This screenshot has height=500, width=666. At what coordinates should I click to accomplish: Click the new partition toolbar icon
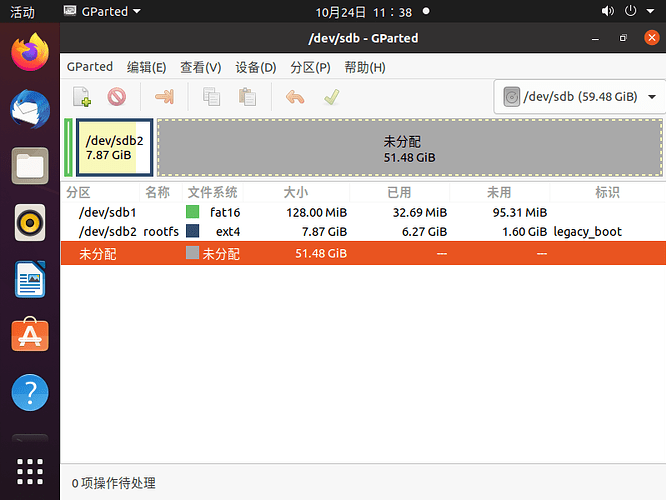82,97
